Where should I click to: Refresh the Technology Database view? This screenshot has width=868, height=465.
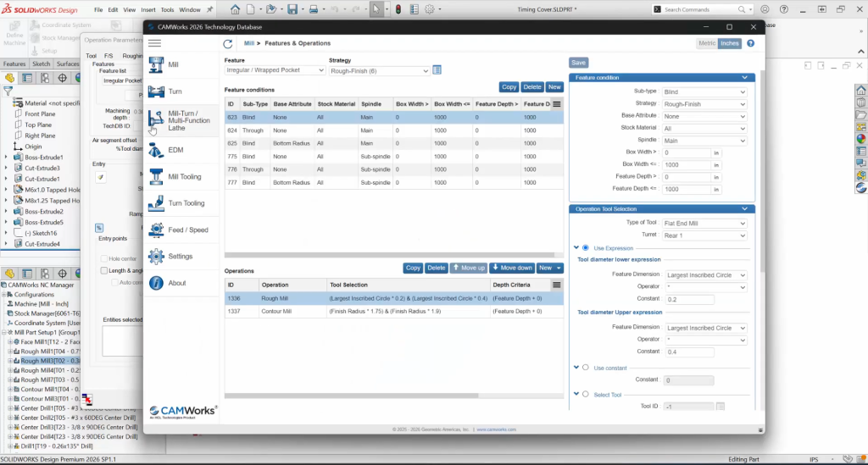click(227, 44)
